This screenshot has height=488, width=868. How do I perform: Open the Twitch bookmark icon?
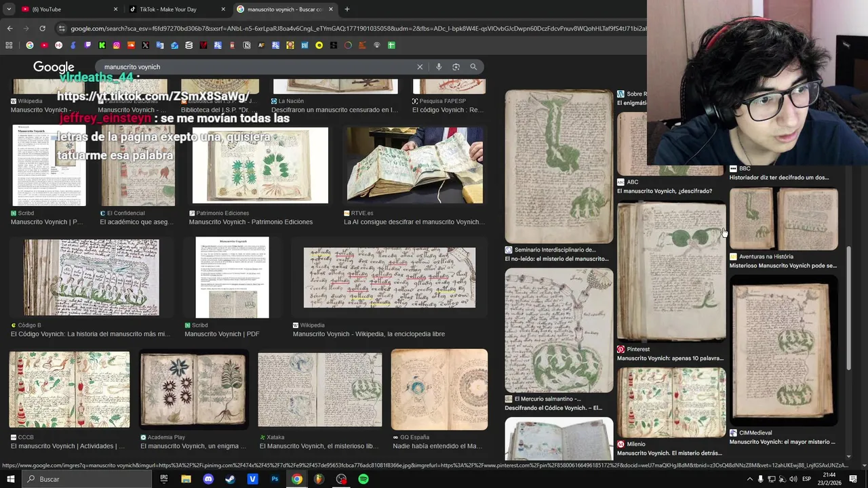(87, 45)
